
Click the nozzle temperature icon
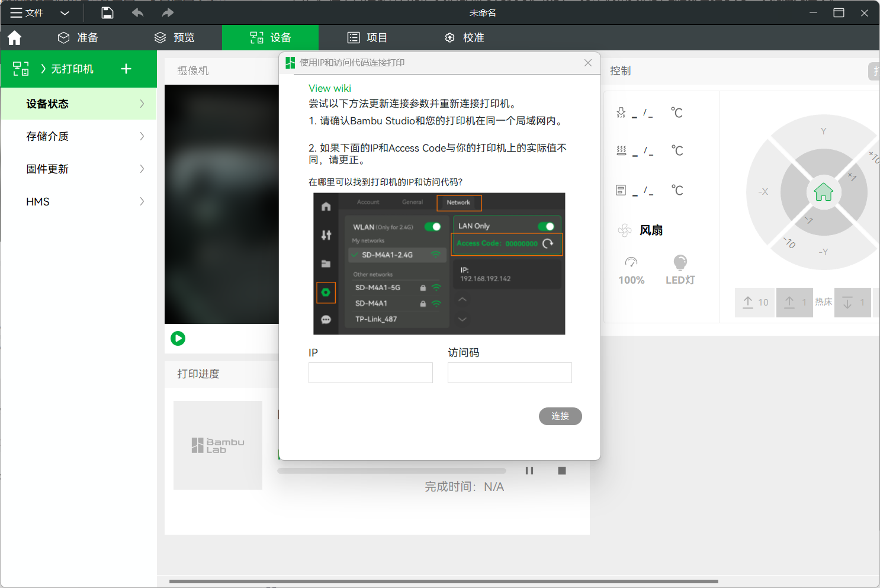pyautogui.click(x=621, y=113)
